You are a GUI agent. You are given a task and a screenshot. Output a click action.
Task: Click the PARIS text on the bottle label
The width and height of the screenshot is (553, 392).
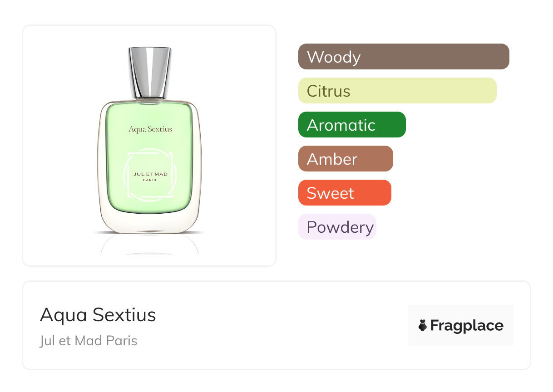(150, 180)
